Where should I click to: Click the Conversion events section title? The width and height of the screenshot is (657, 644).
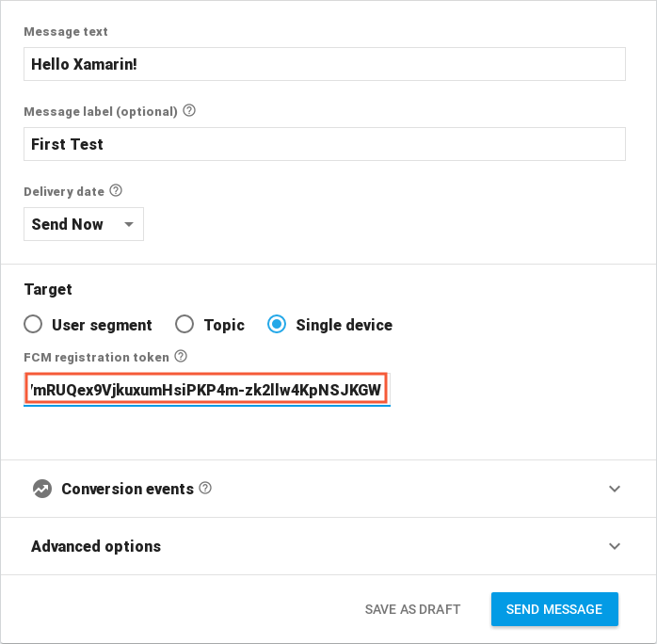[127, 489]
